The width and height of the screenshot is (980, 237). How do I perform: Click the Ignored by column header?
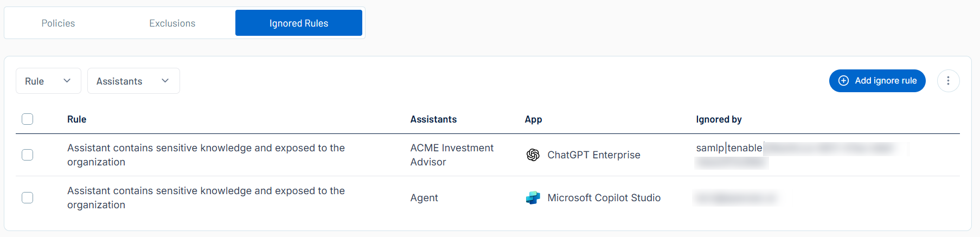pos(719,119)
